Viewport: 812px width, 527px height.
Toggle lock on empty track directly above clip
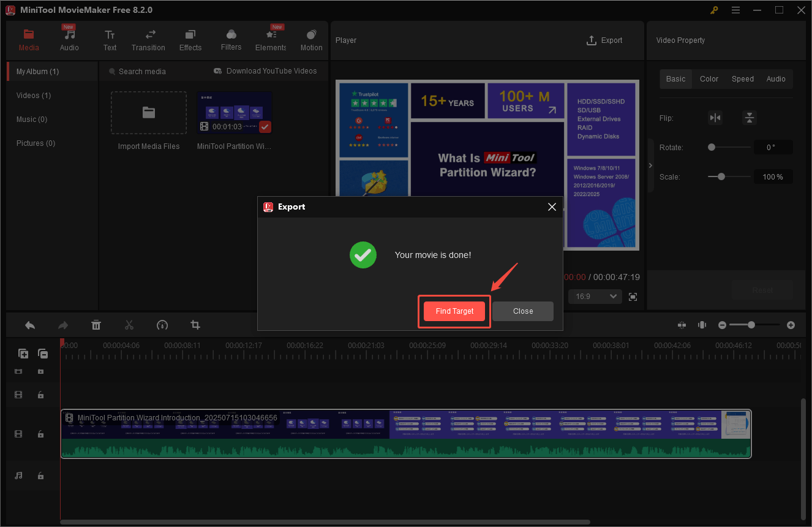click(40, 395)
